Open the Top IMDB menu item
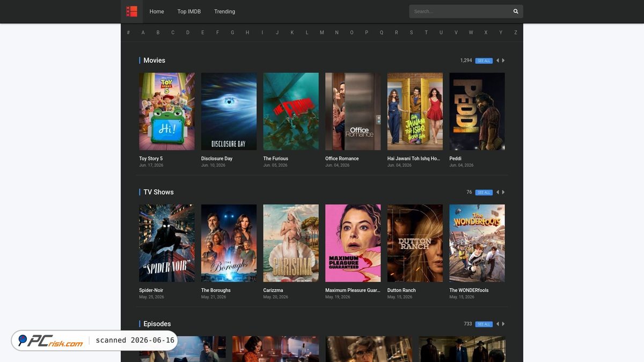This screenshot has width=644, height=362. [x=189, y=11]
